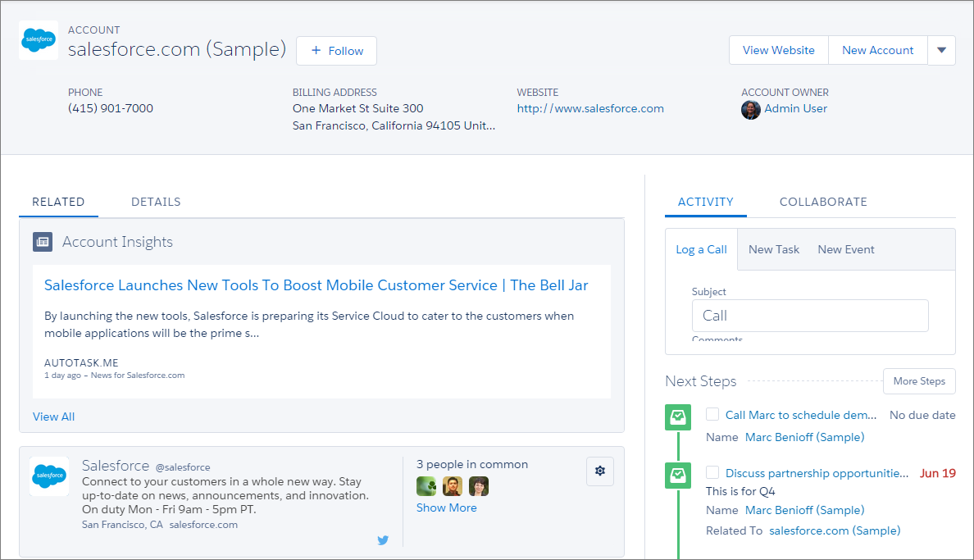Click the Jun 19 due date
The width and height of the screenshot is (974, 560).
pos(937,473)
